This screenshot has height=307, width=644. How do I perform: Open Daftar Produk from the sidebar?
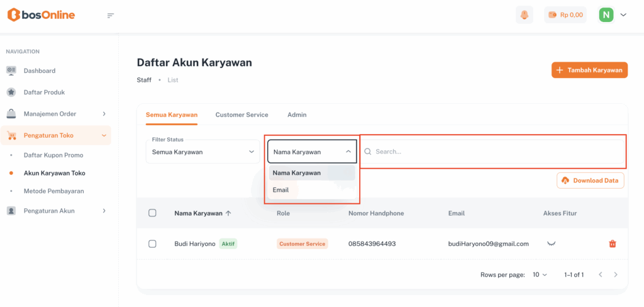(x=44, y=92)
